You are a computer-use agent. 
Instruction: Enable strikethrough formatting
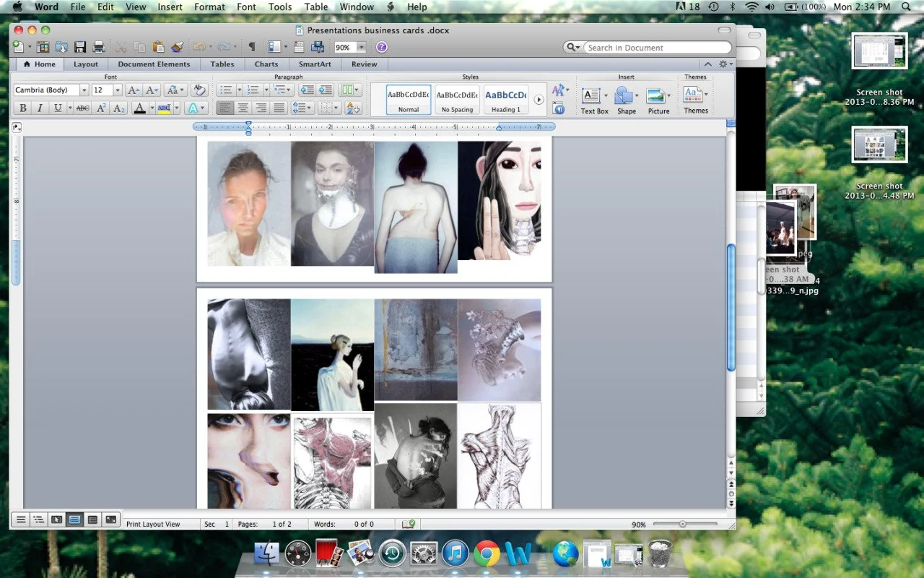pyautogui.click(x=84, y=108)
